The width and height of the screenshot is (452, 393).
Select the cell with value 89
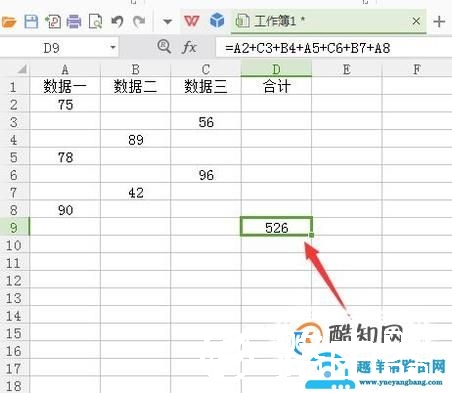point(135,140)
